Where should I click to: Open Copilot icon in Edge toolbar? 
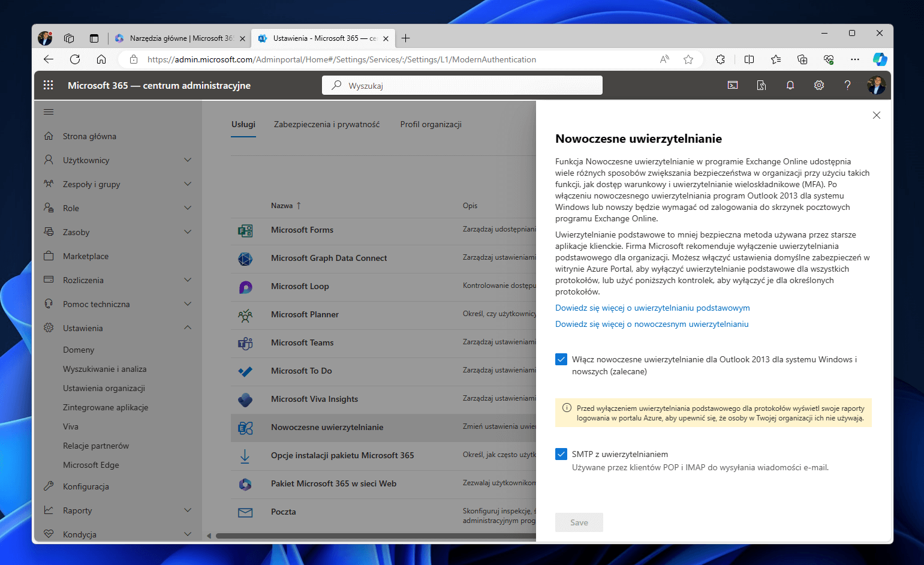point(880,59)
